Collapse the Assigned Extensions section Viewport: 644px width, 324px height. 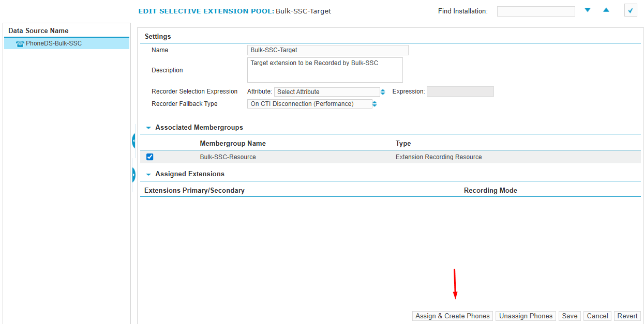148,175
